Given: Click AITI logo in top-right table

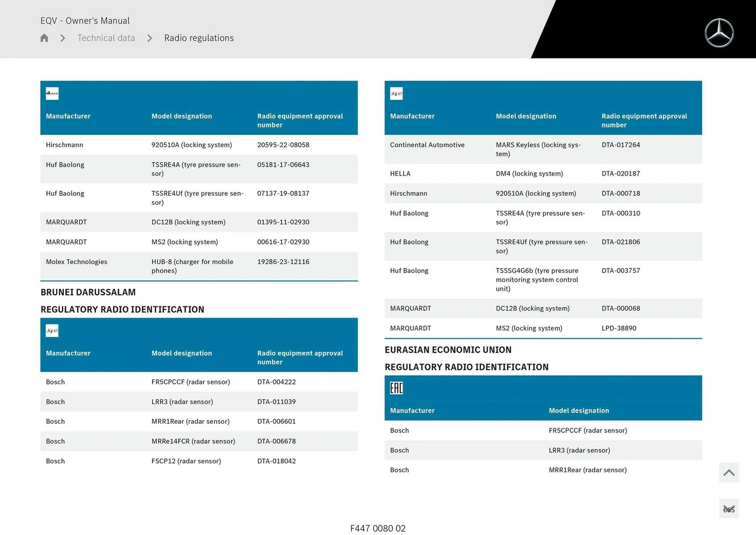Looking at the screenshot, I should click(396, 93).
